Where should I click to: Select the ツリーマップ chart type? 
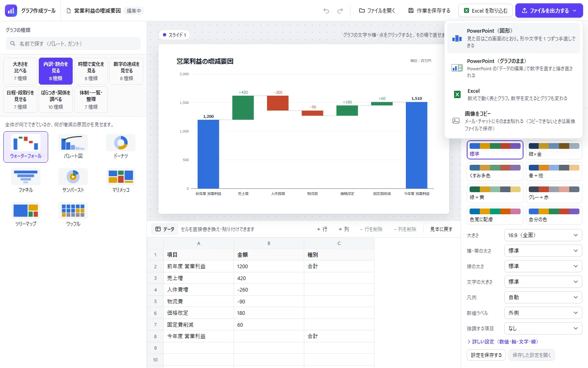pyautogui.click(x=26, y=215)
